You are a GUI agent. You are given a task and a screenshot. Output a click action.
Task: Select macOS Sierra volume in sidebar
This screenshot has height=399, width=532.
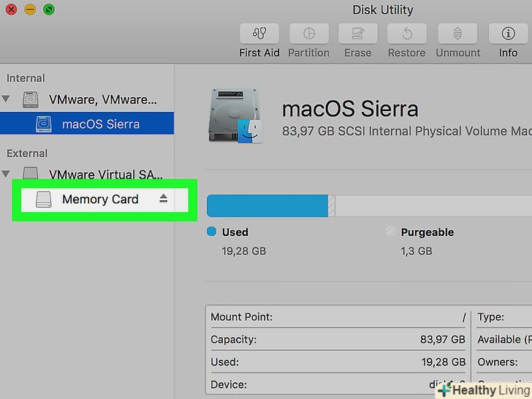101,123
